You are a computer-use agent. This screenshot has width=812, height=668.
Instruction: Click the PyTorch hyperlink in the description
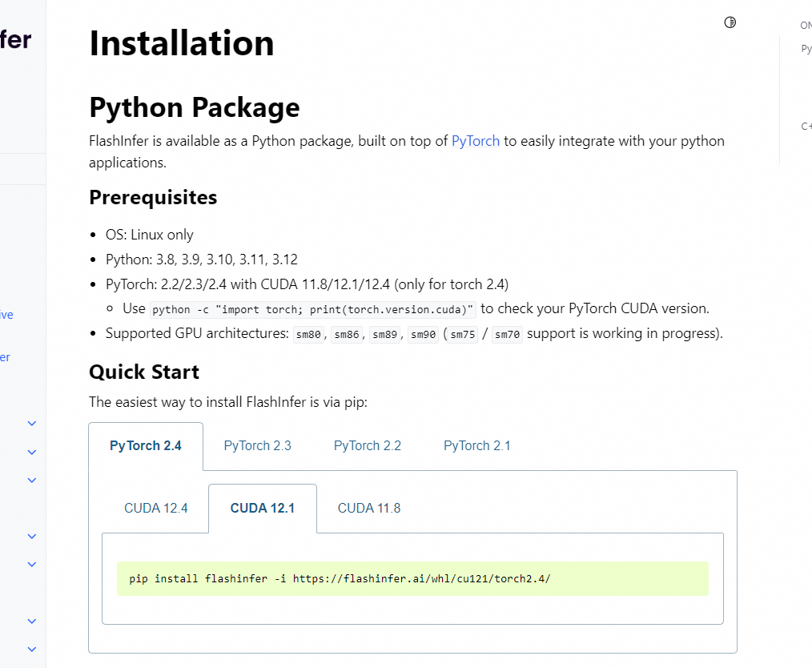(476, 141)
